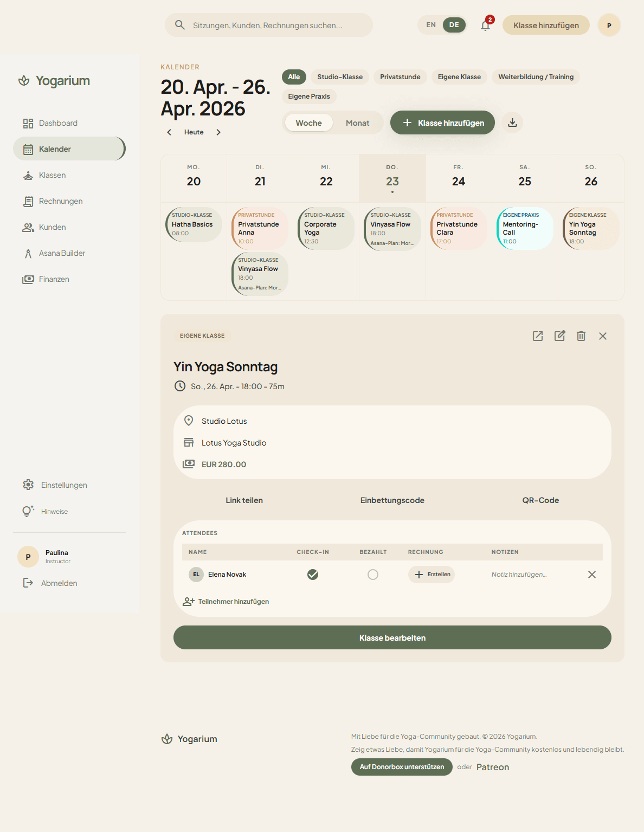Image resolution: width=644 pixels, height=832 pixels.
Task: Click the search field
Action: (x=268, y=25)
